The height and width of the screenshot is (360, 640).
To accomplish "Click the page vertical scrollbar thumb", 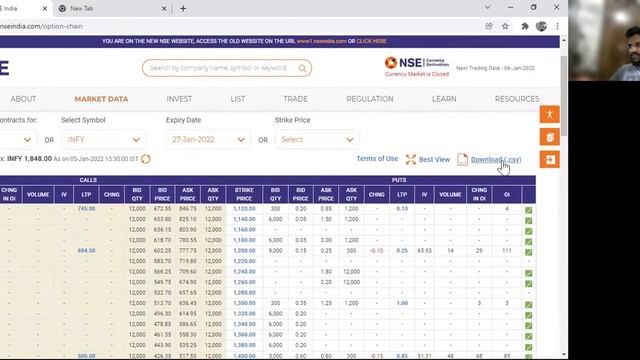I will pyautogui.click(x=564, y=96).
